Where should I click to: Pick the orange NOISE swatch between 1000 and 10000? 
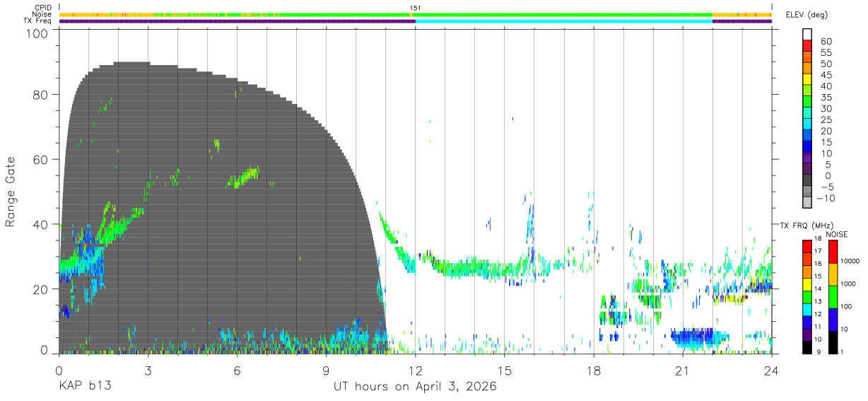pyautogui.click(x=832, y=274)
